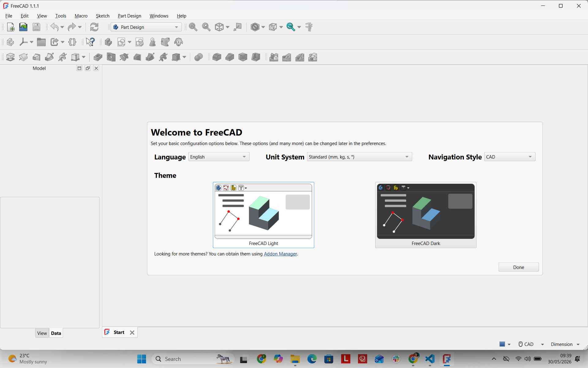Viewport: 588px width, 368px height.
Task: Click the What's This help cursor icon
Action: pyautogui.click(x=90, y=42)
